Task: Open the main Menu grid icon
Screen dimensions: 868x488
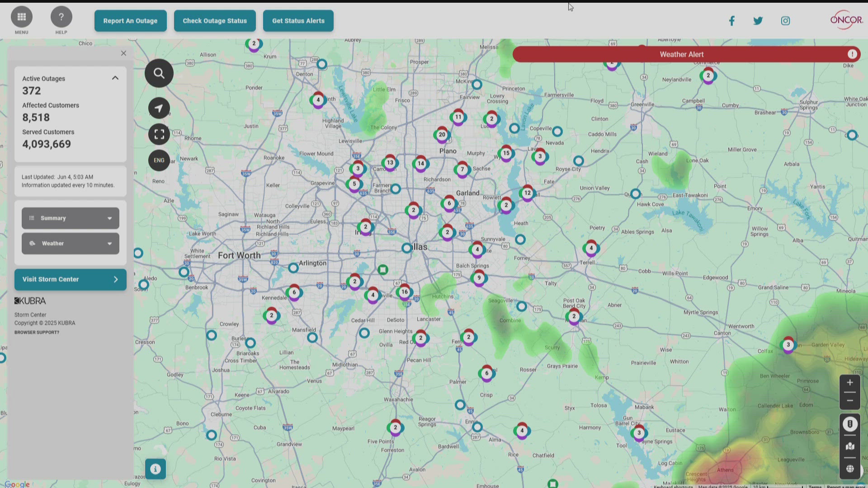Action: (21, 17)
